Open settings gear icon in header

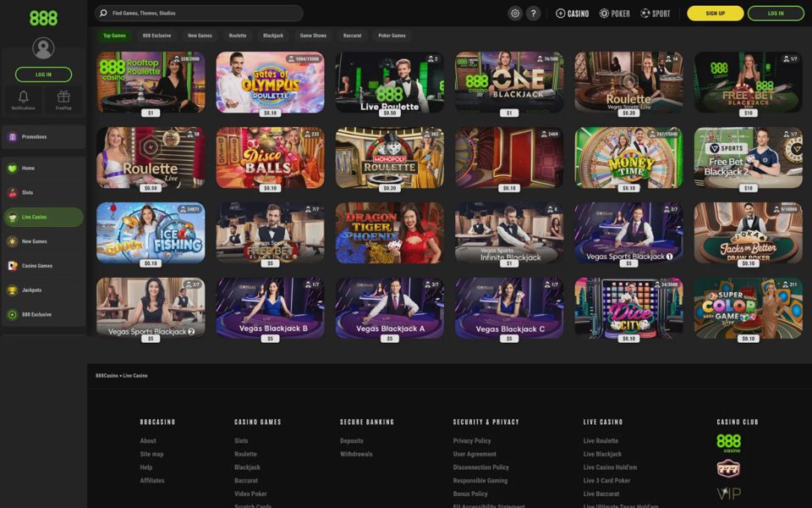515,14
